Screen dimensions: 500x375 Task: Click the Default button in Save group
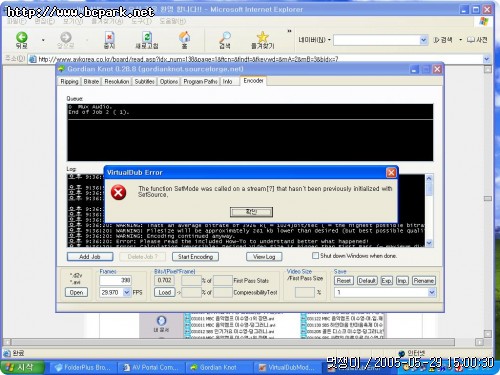click(x=367, y=281)
